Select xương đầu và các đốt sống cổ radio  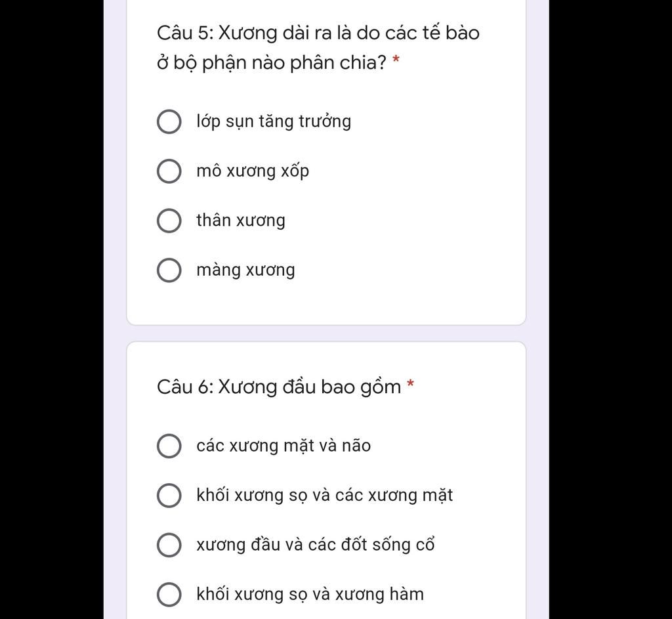click(x=169, y=545)
